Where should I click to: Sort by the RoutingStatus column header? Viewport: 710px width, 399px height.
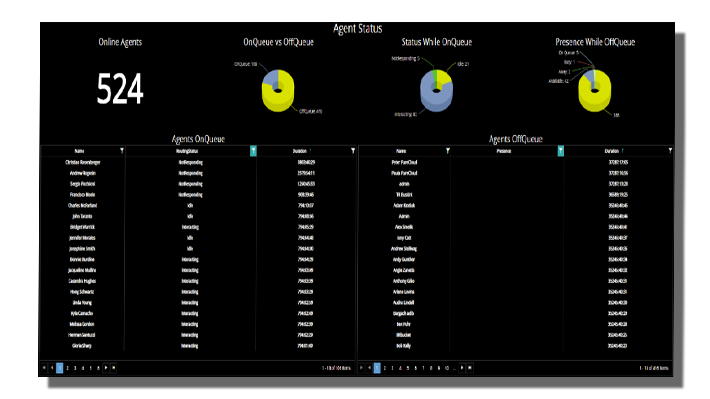click(x=187, y=151)
